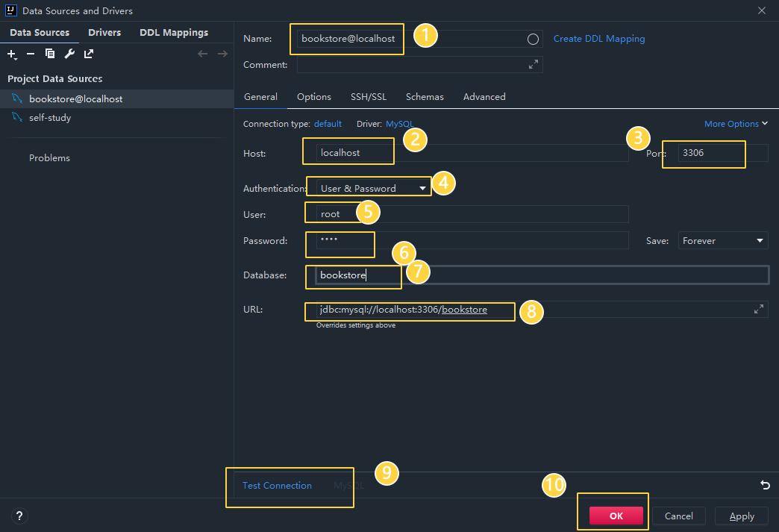
Task: Switch to the Drivers tab
Action: point(104,33)
